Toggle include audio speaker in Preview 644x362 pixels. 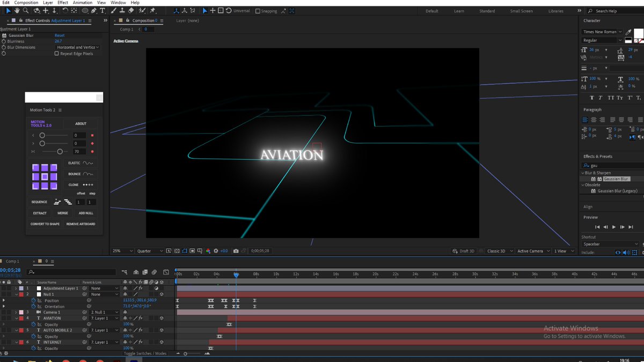click(x=626, y=252)
